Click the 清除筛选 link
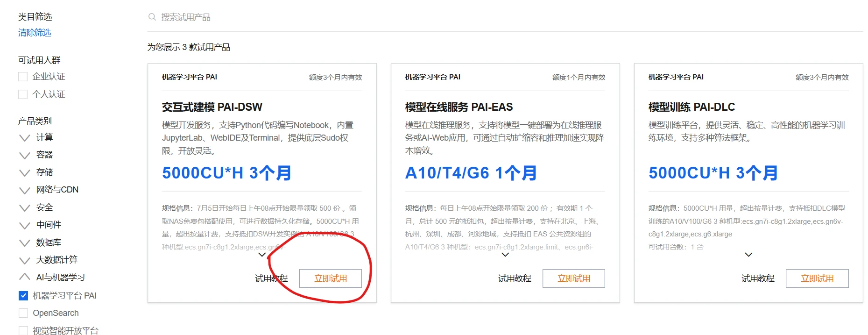868x335 pixels. 35,33
